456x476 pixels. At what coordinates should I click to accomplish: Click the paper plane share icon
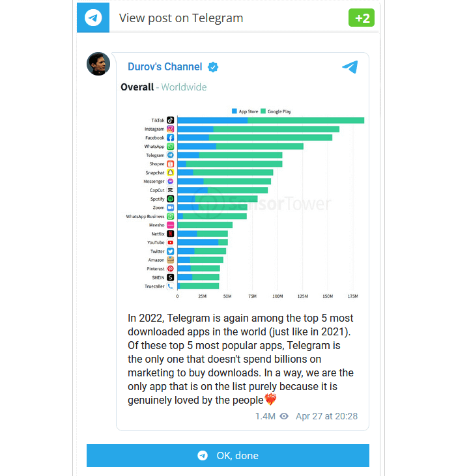350,67
